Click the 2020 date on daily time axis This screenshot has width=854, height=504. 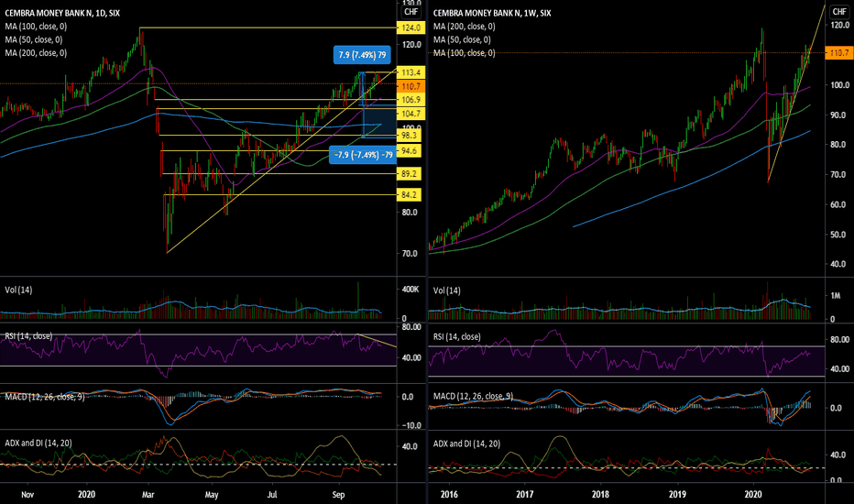pos(86,495)
